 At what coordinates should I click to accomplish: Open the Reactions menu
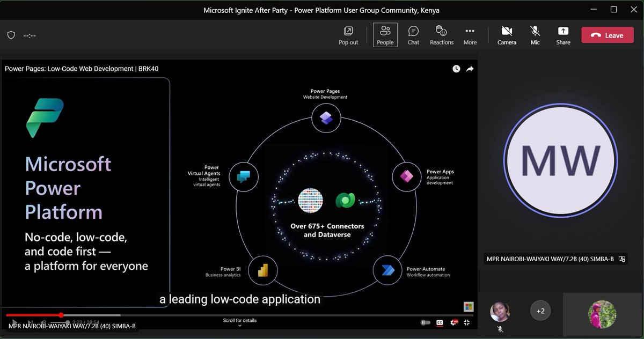(x=442, y=35)
